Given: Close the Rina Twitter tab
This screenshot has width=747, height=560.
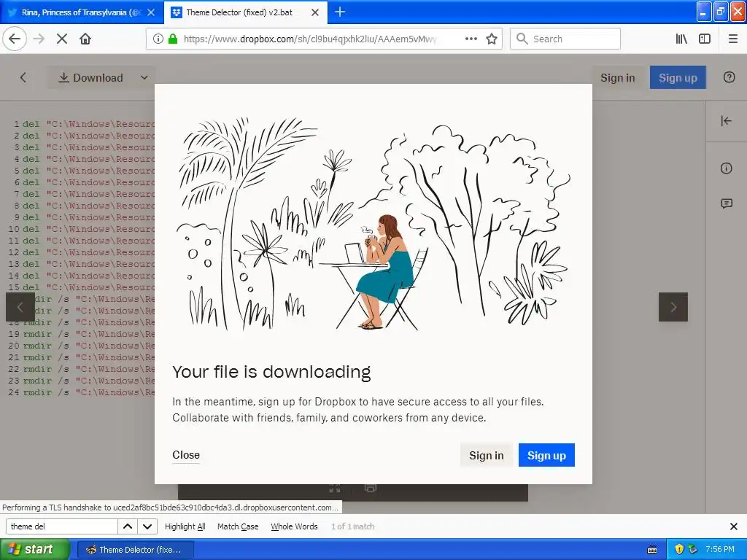Looking at the screenshot, I should click(x=151, y=12).
